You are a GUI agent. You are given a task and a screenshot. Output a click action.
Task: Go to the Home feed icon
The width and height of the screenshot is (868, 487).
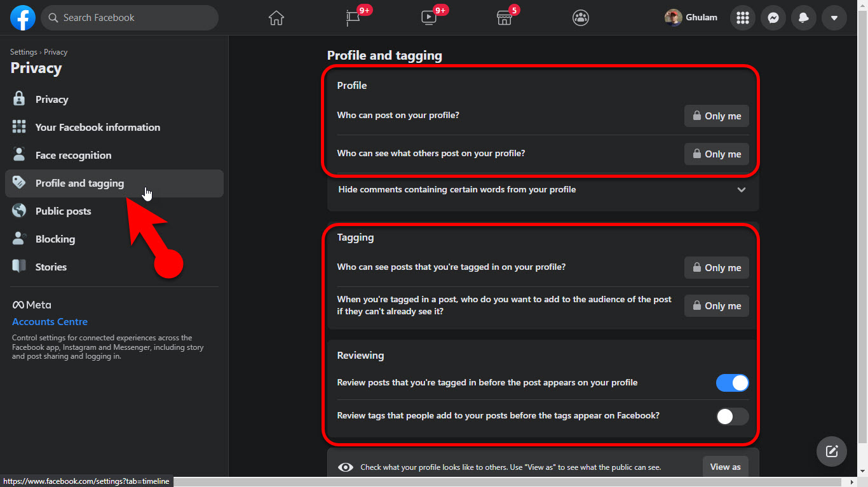[x=276, y=18]
